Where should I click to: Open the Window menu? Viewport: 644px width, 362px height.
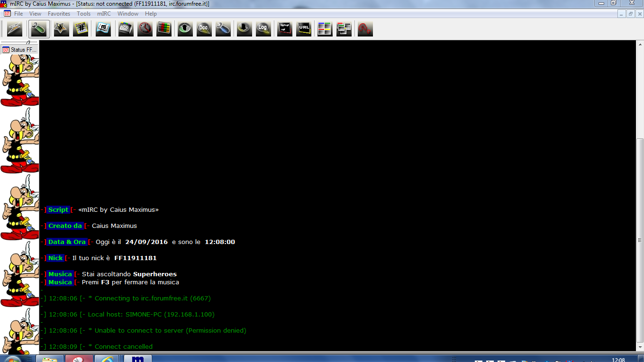click(128, 14)
